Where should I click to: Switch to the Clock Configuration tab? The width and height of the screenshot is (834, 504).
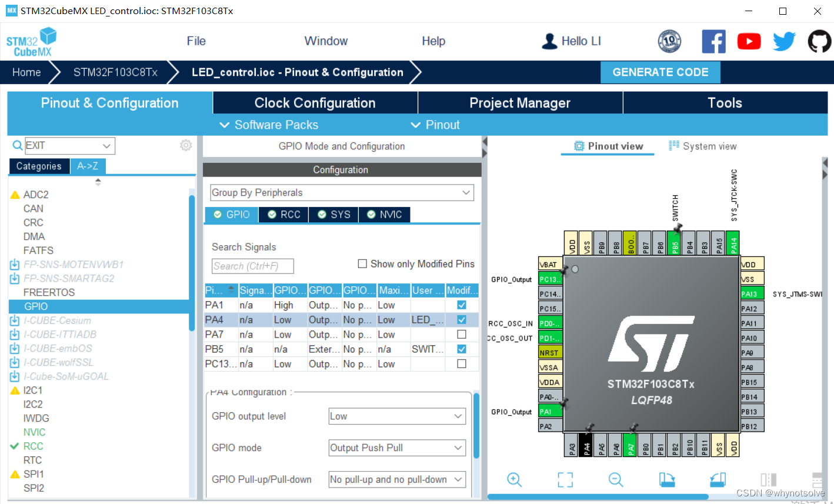click(315, 103)
